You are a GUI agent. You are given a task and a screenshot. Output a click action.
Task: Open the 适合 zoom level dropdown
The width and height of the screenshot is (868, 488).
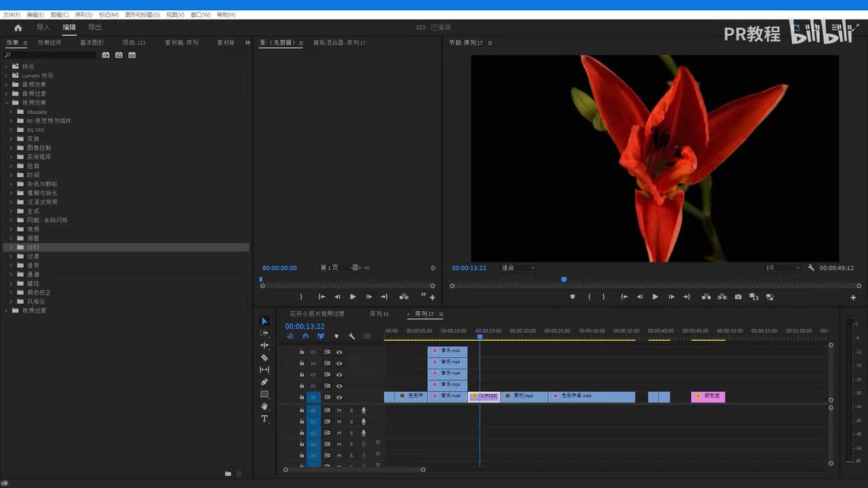tap(518, 268)
